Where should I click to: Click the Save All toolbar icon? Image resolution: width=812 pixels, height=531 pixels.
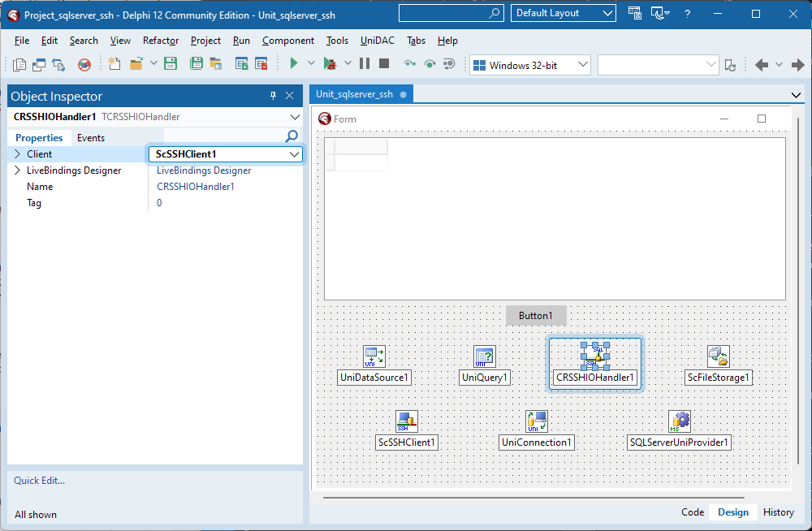(x=196, y=63)
